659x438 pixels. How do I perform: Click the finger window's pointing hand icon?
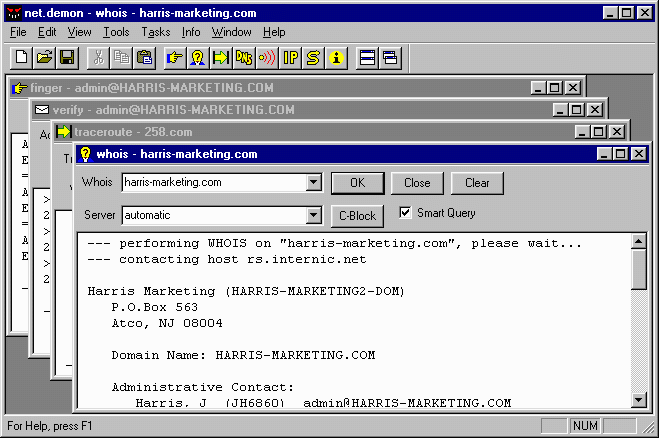(19, 88)
